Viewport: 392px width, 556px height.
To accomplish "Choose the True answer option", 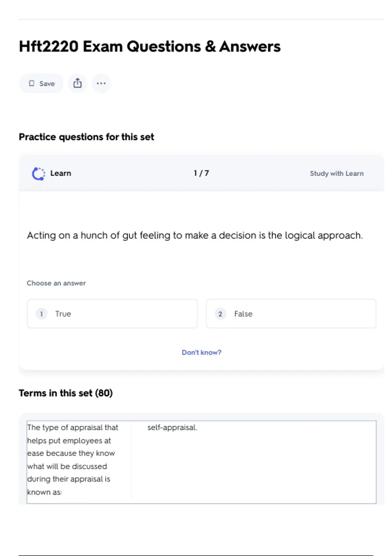I will [112, 314].
